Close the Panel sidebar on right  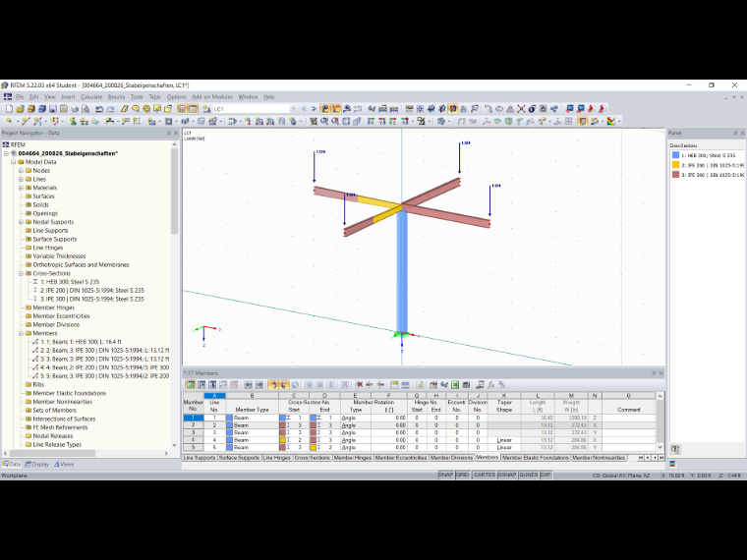[742, 133]
